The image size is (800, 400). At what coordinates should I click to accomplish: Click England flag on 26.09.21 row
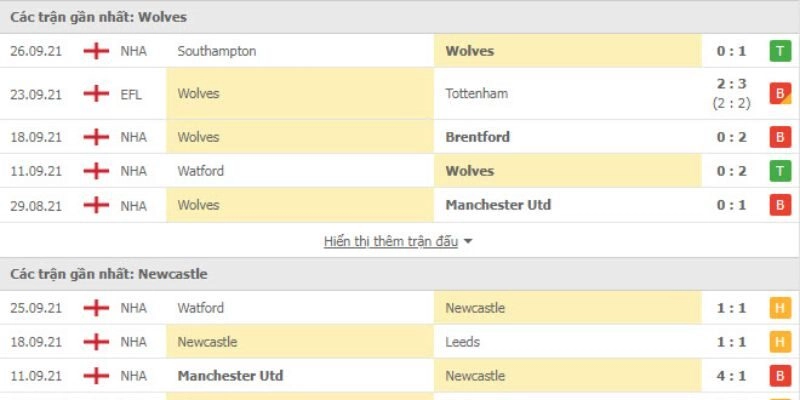(97, 51)
